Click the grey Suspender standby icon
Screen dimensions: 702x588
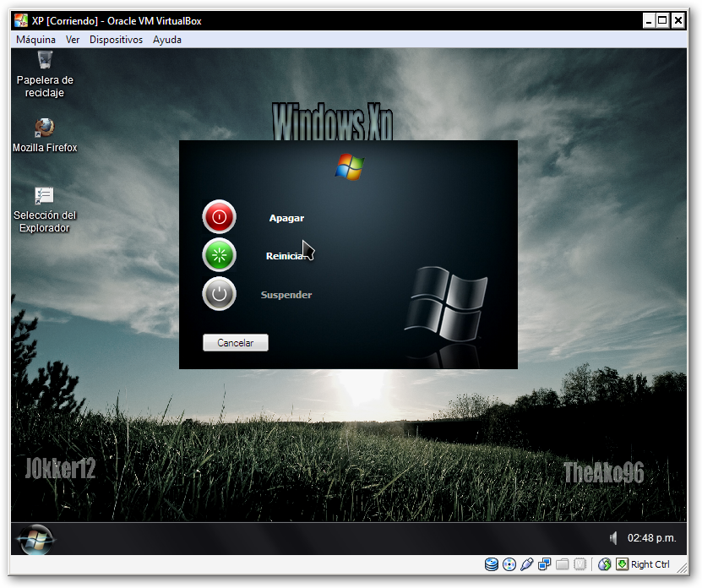[x=219, y=294]
